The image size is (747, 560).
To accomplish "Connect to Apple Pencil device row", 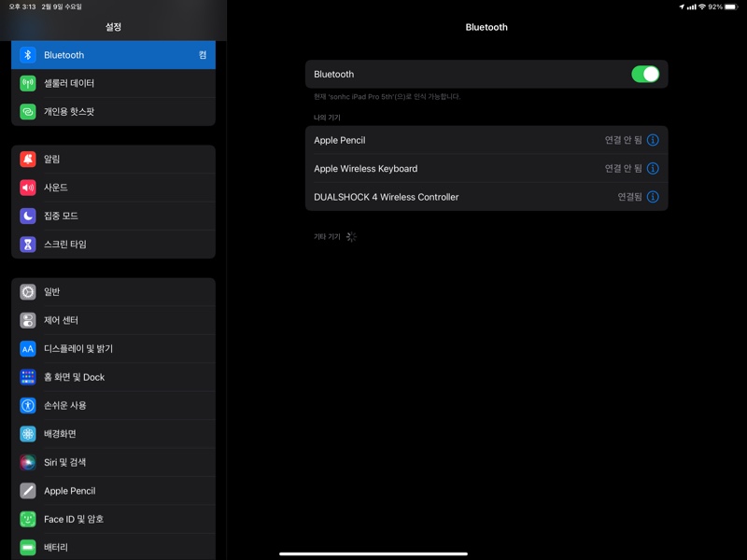I will [x=486, y=140].
